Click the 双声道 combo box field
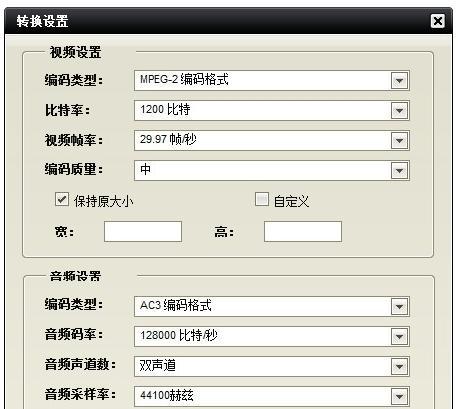The height and width of the screenshot is (409, 460). click(x=272, y=367)
